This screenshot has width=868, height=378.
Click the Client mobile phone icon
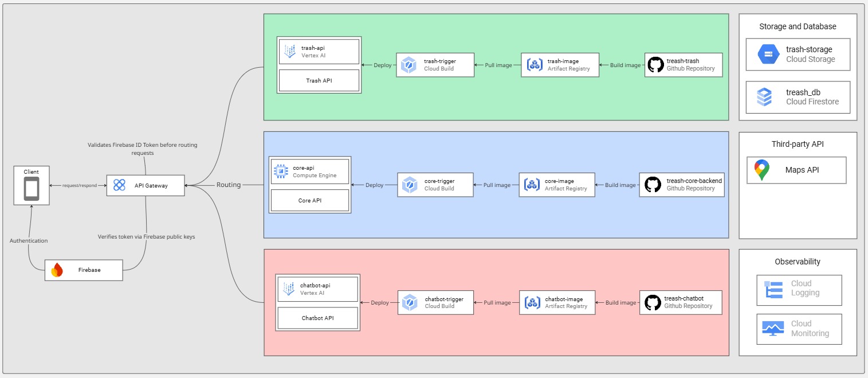click(x=31, y=189)
